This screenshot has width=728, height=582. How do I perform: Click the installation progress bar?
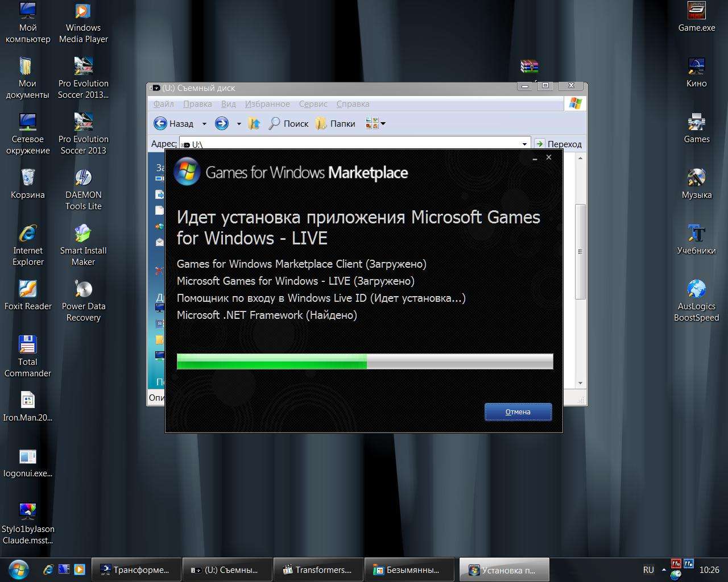click(x=365, y=361)
